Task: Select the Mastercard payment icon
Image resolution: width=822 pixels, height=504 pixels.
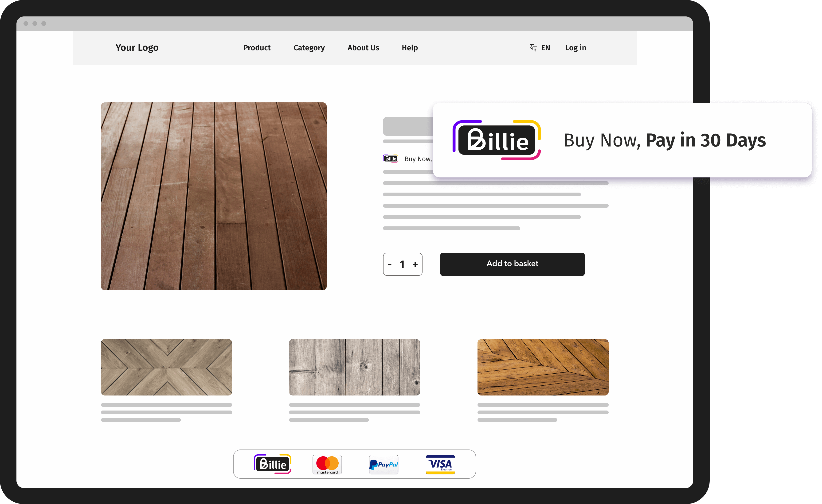Action: tap(327, 464)
